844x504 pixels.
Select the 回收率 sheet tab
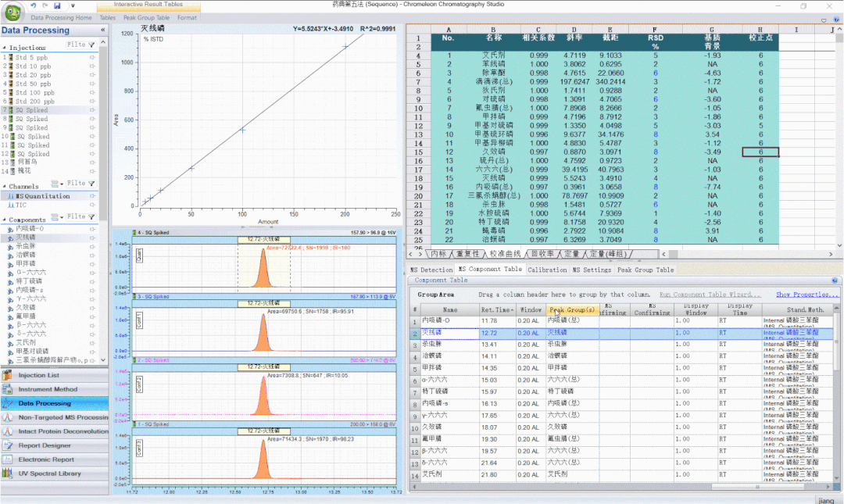[544, 254]
